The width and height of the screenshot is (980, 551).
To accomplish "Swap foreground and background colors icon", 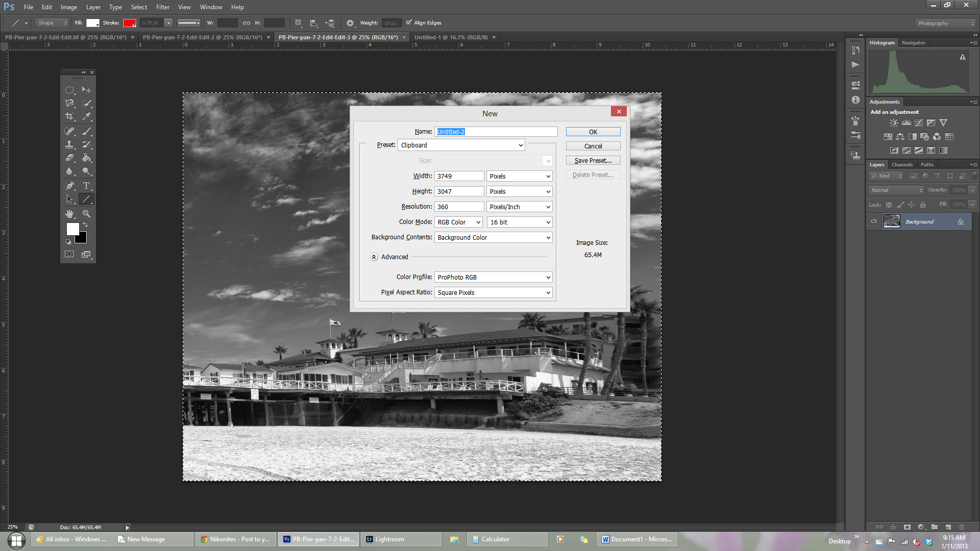I will (85, 225).
